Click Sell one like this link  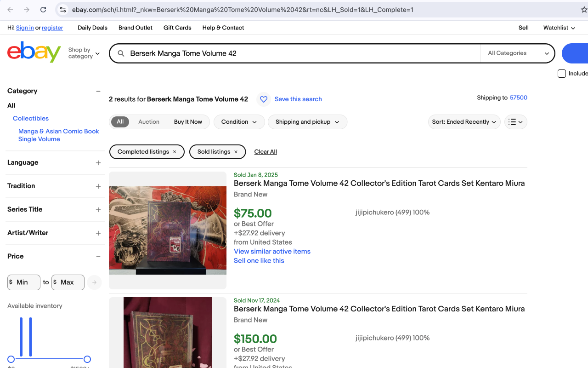[x=259, y=260]
